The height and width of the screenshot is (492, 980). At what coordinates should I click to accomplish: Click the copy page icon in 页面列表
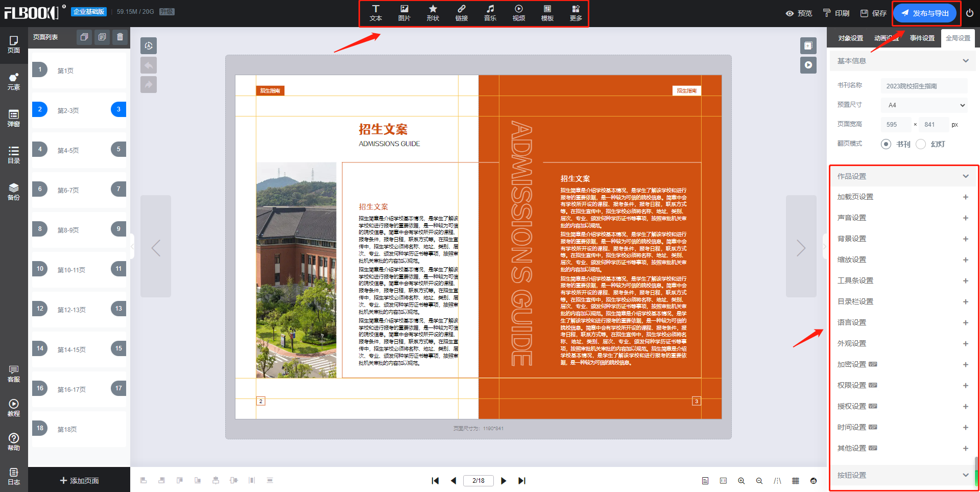tap(84, 37)
